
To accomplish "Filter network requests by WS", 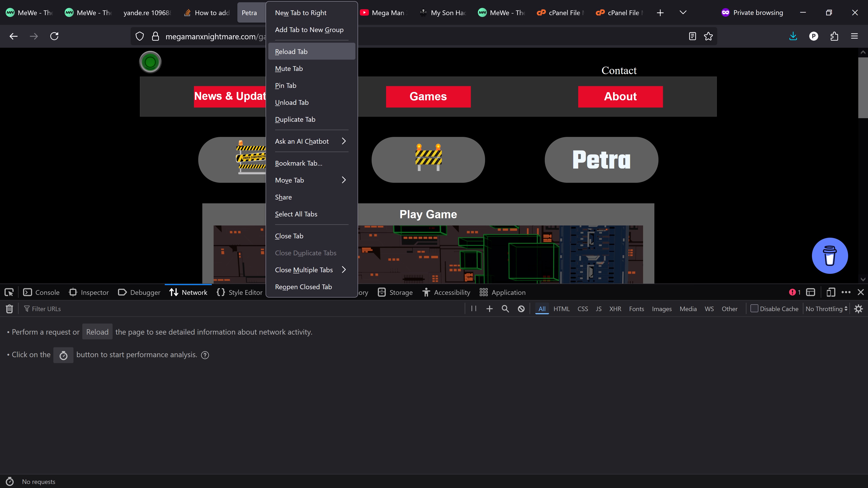I will 709,309.
